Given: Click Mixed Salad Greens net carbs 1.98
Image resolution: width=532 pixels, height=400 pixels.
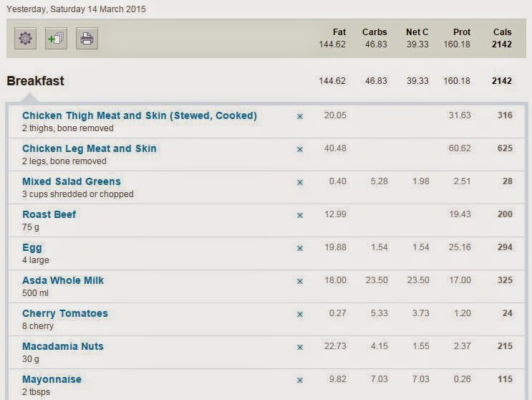Looking at the screenshot, I should [421, 181].
